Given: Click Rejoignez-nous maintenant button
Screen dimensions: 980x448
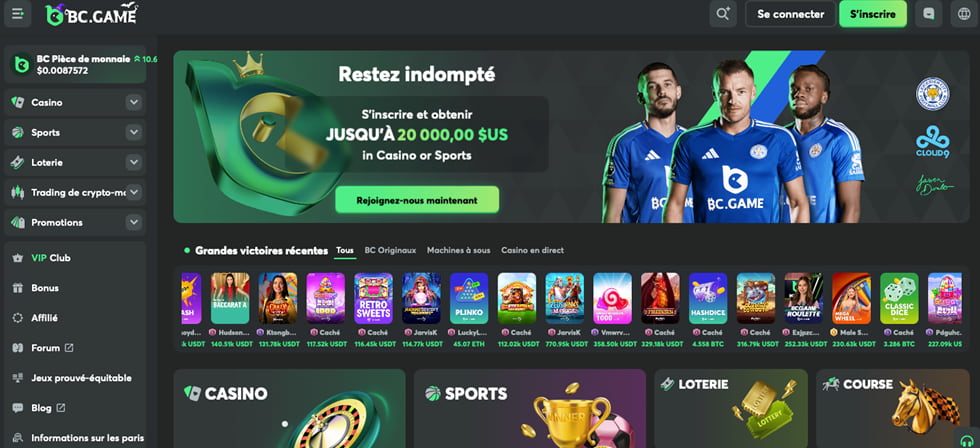Looking at the screenshot, I should (417, 200).
